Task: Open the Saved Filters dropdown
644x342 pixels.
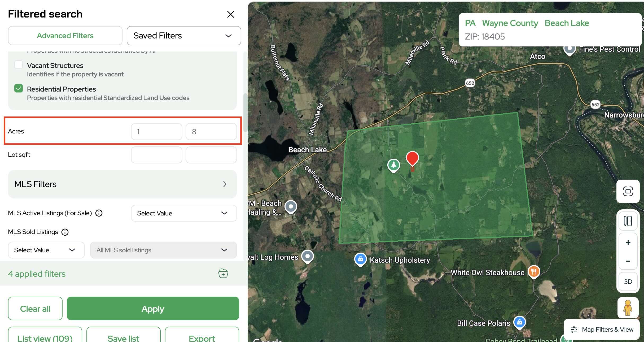Action: (x=184, y=36)
